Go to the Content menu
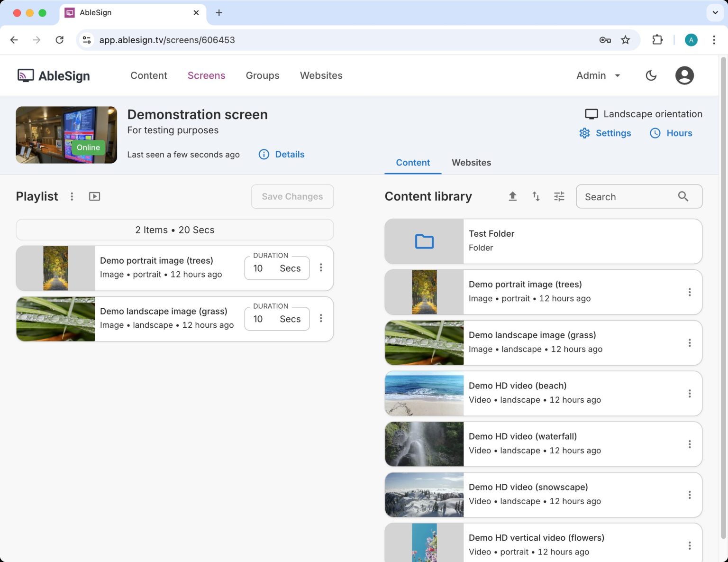Viewport: 728px width, 562px height. (x=149, y=75)
